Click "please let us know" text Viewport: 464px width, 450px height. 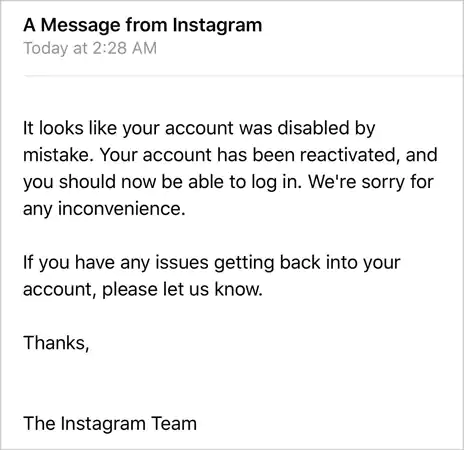point(182,289)
